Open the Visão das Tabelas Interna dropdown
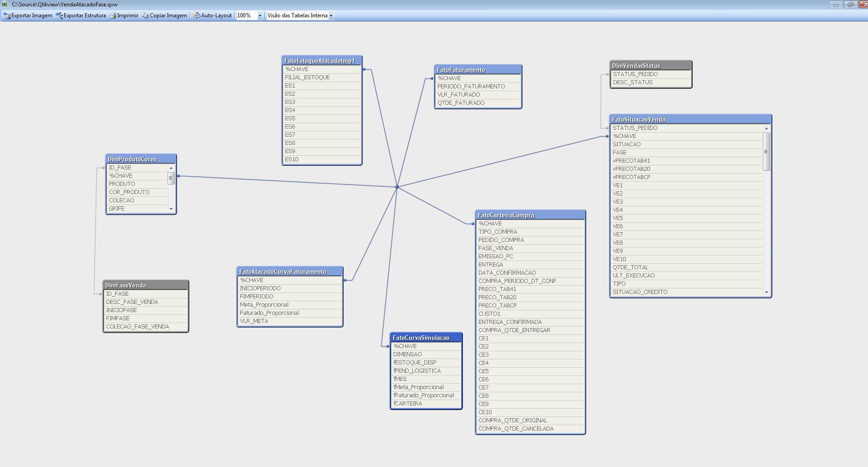 tap(331, 15)
